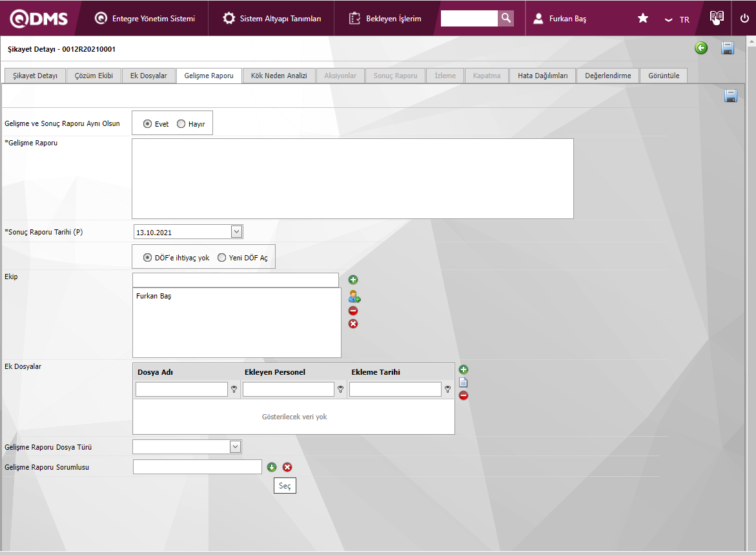Open favorites star icon
Screen dimensions: 756x555
coord(642,18)
